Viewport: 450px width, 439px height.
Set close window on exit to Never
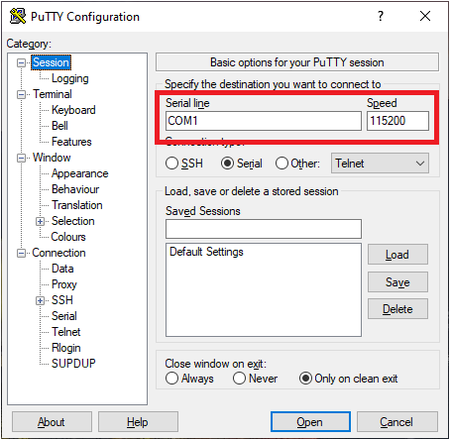pyautogui.click(x=239, y=378)
